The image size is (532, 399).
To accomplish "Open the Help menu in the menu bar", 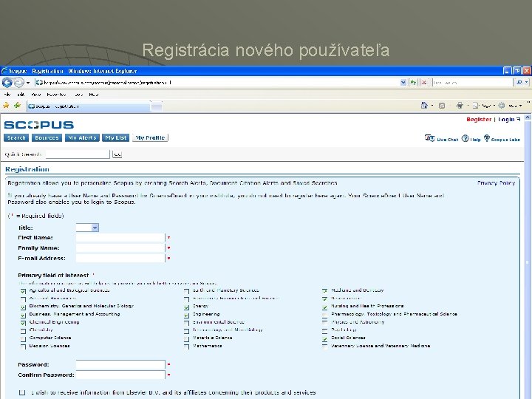I will (x=94, y=95).
